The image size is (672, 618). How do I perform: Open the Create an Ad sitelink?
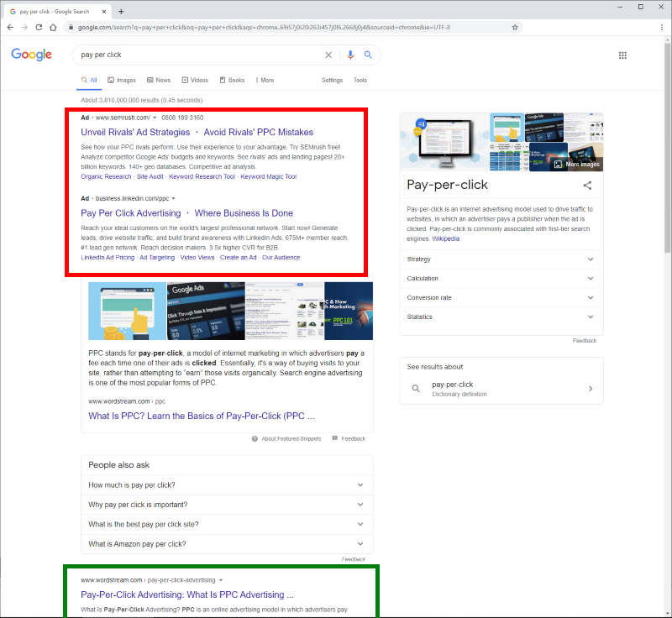239,258
